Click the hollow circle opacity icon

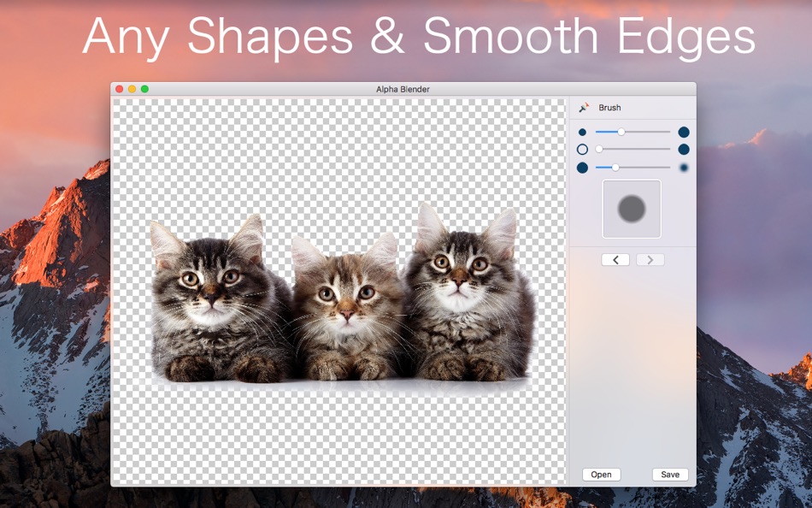(x=582, y=150)
